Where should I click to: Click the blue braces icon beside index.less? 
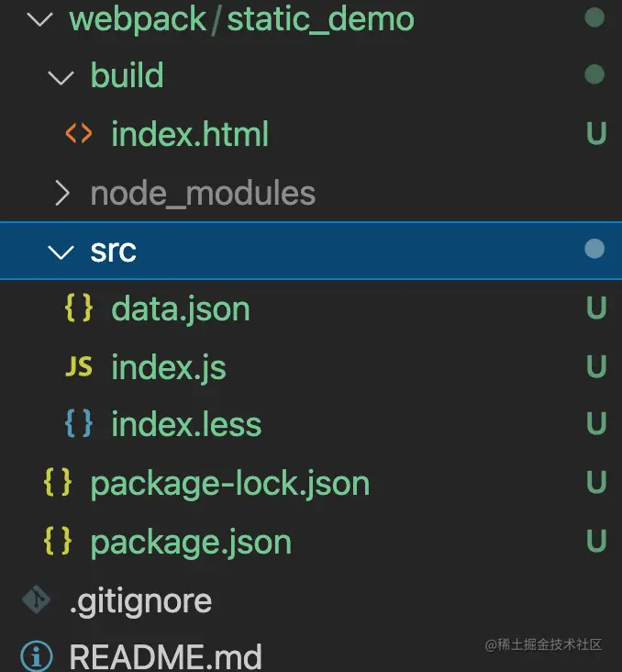tap(79, 424)
